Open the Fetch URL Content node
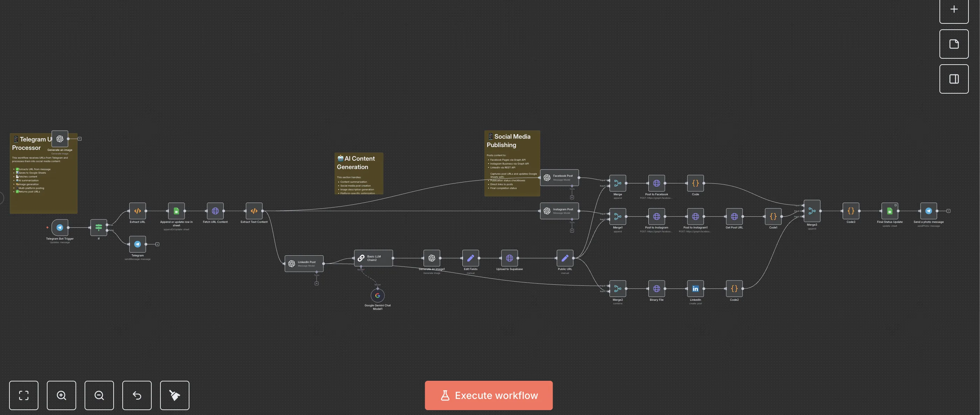The width and height of the screenshot is (980, 415). (x=215, y=211)
